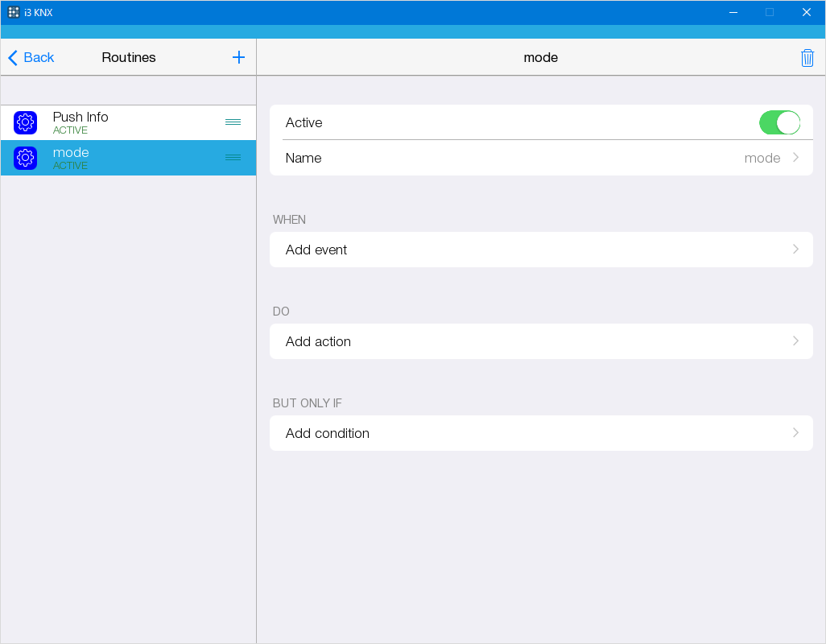The width and height of the screenshot is (826, 644).
Task: Click the drag handle next to Push Info
Action: (233, 122)
